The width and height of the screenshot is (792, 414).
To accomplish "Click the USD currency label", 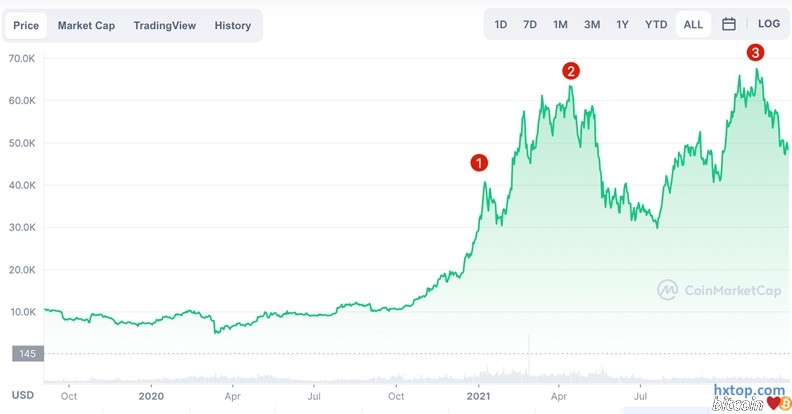I will point(22,395).
